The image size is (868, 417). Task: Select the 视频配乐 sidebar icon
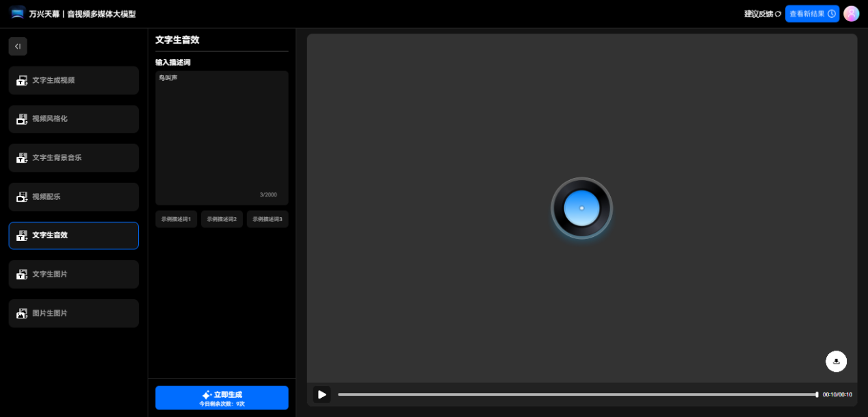[x=22, y=197]
